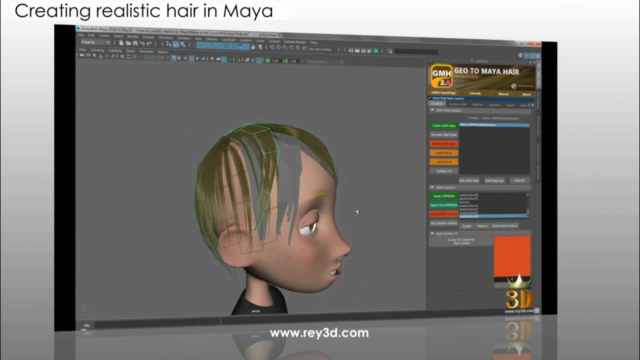
Task: Click the Edit Maya hair button
Action: [494, 180]
